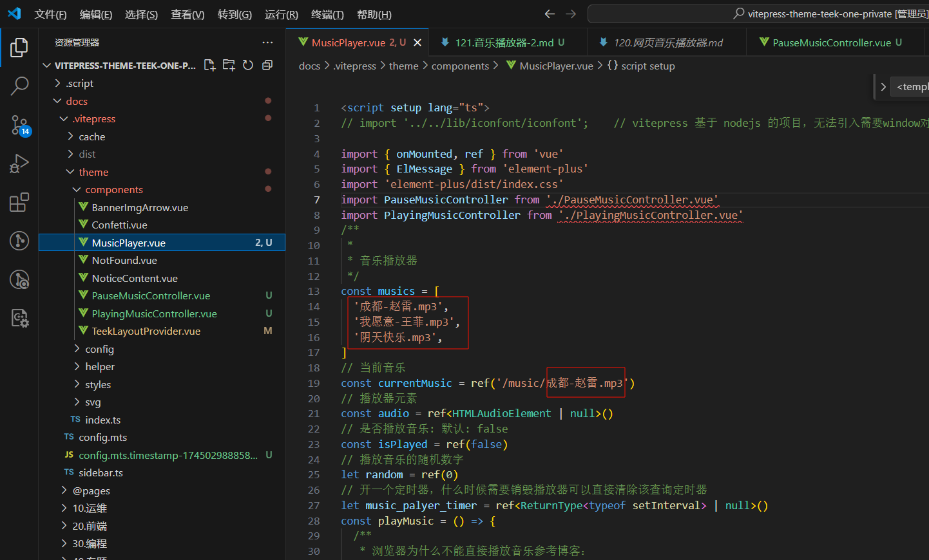Open the 查看(V) menu
This screenshot has width=929, height=560.
[x=187, y=14]
